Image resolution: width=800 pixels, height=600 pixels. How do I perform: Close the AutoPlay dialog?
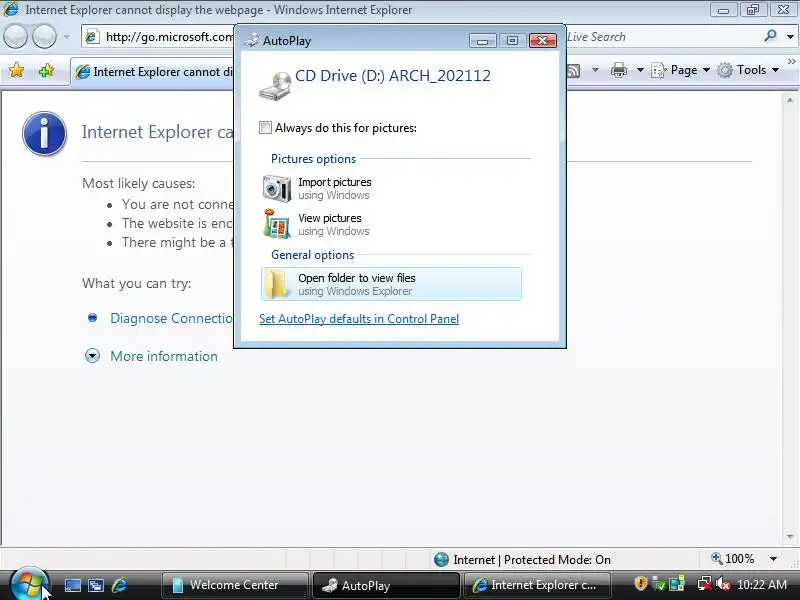coord(543,41)
